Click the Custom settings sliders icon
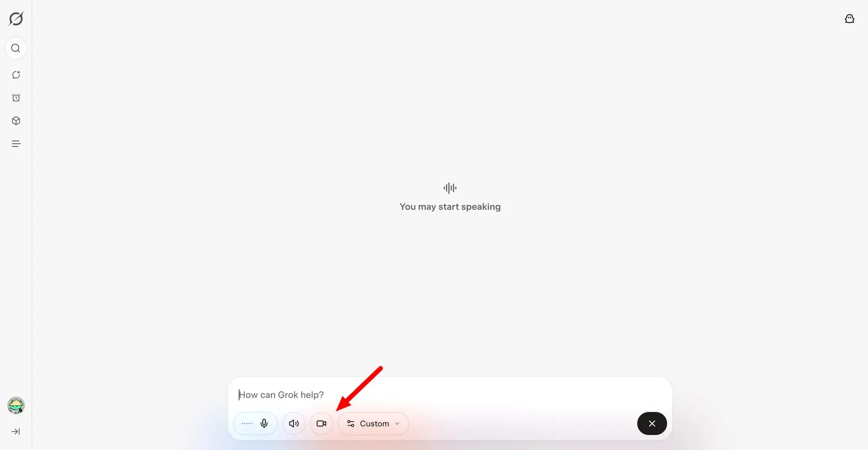 pos(351,424)
